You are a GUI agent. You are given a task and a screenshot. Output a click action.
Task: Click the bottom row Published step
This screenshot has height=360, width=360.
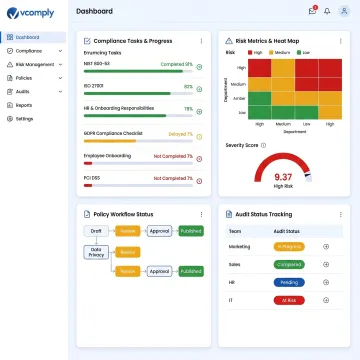click(191, 271)
